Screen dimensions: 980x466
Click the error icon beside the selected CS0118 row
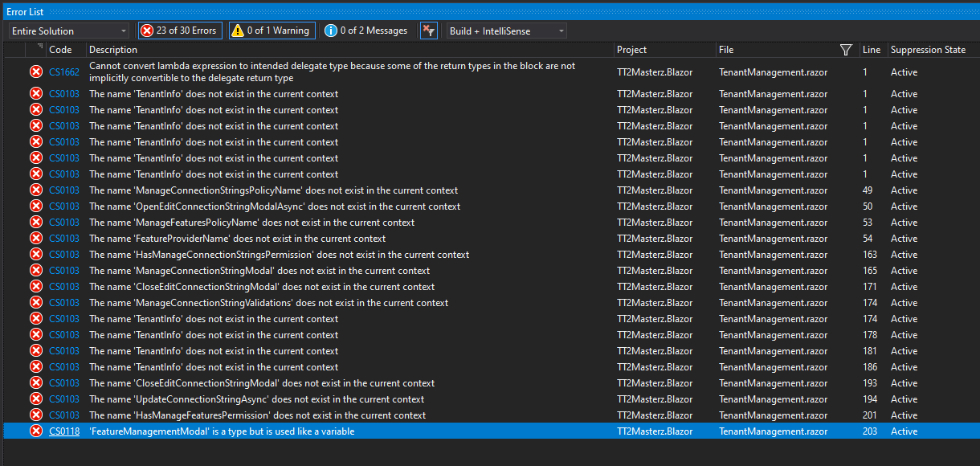(x=35, y=431)
